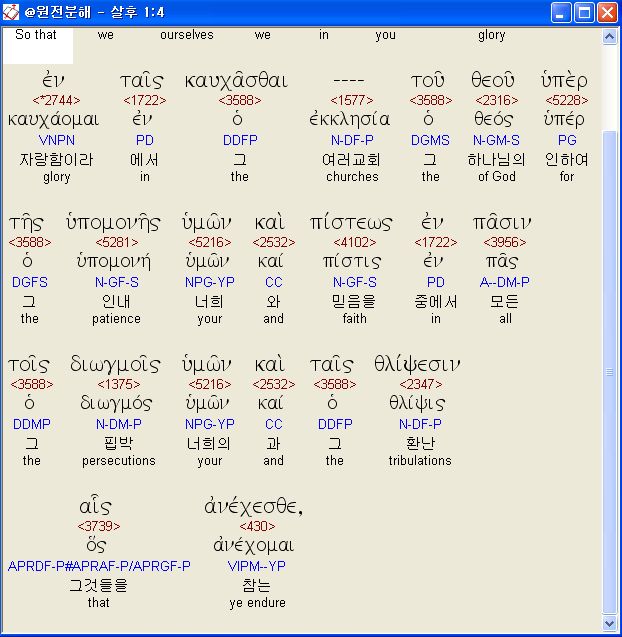622x637 pixels.
Task: Click Strong's number <430>
Action: (x=257, y=526)
